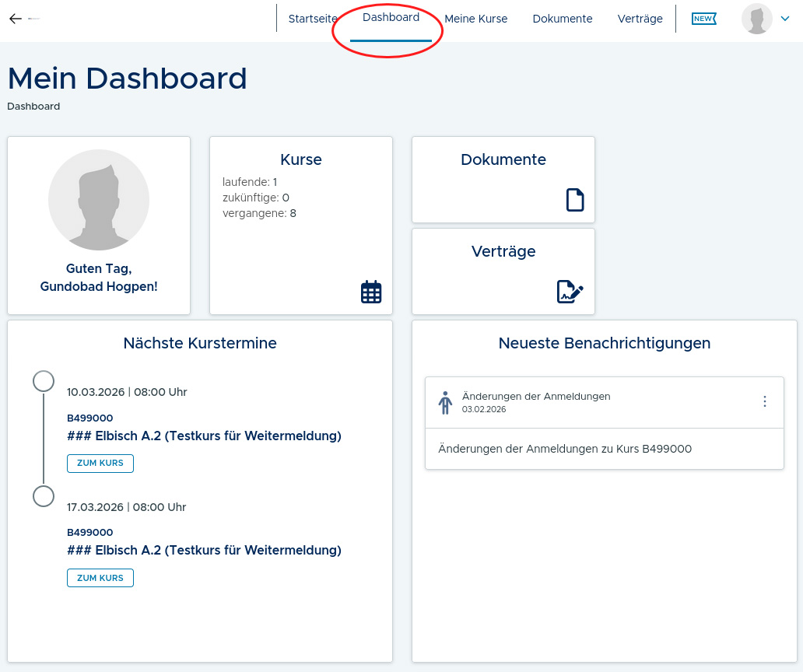Open the notification text about Kurs B499000
Viewport: 803px width, 672px height.
565,449
